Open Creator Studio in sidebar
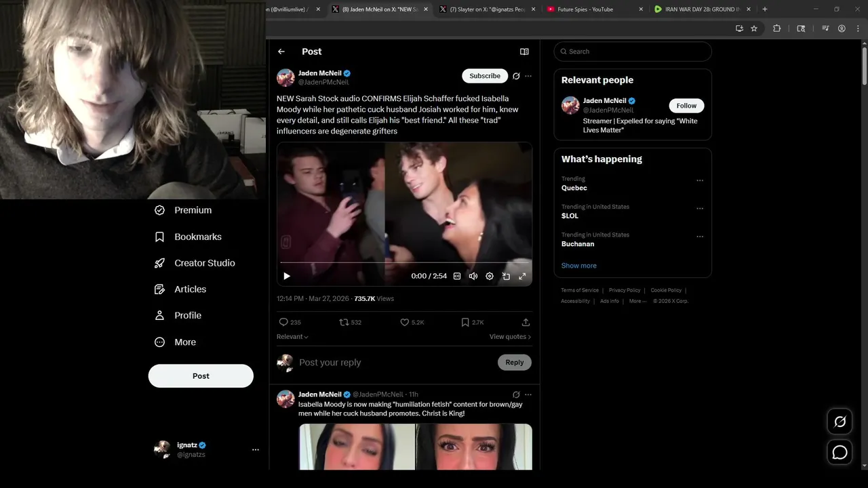The image size is (868, 488). point(195,263)
